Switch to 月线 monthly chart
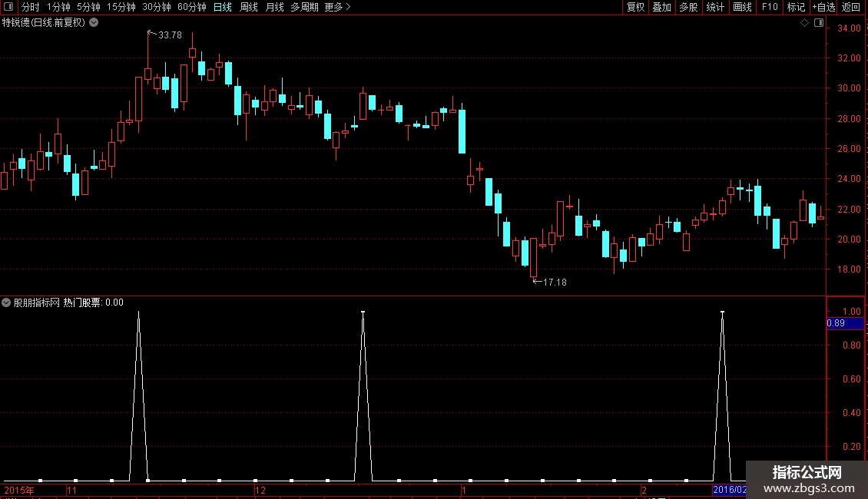This screenshot has width=868, height=499. click(x=274, y=7)
